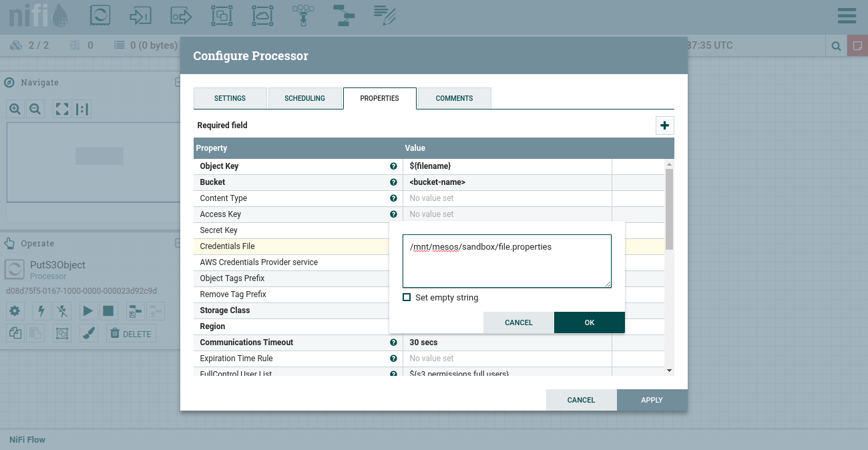Click the Group icon in Operate
Viewport: 868px width, 450px height.
point(62,333)
